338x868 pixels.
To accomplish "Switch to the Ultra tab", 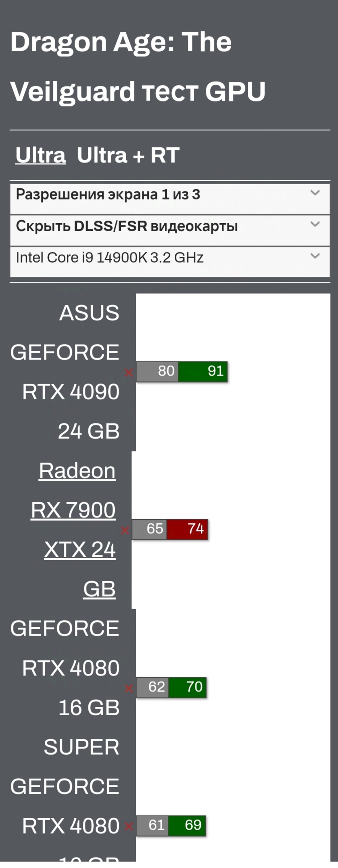I will (41, 155).
